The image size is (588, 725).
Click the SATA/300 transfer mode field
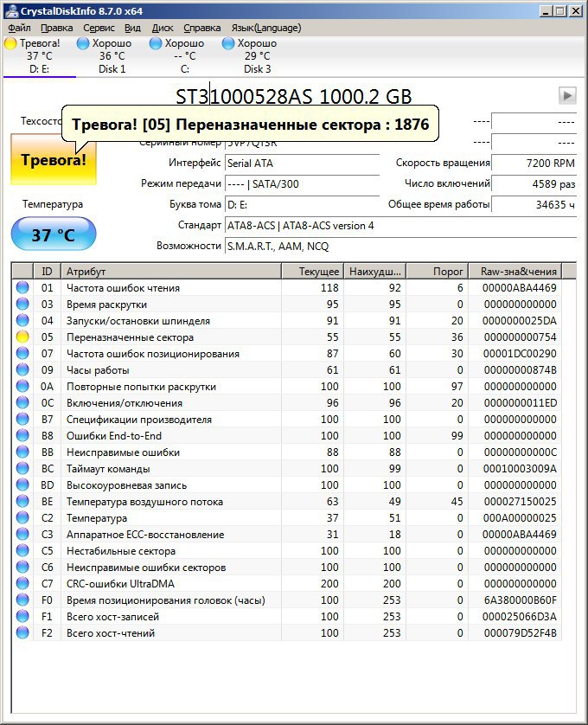pos(303,184)
